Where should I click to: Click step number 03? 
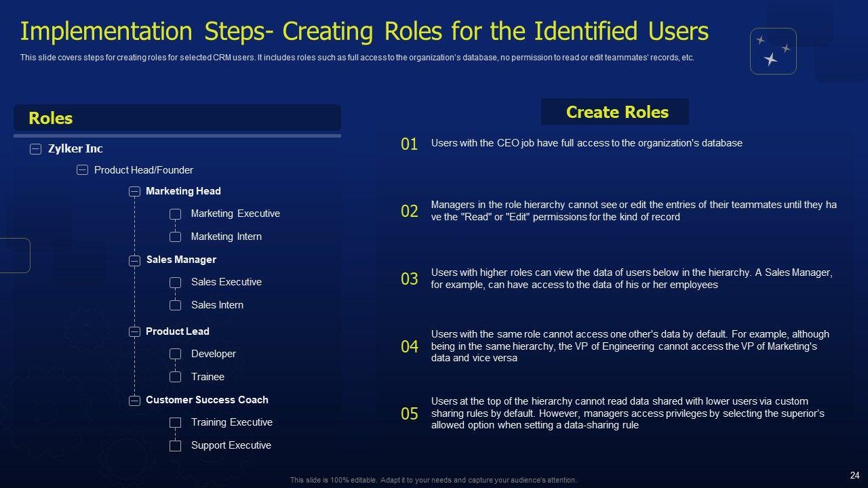tap(410, 279)
